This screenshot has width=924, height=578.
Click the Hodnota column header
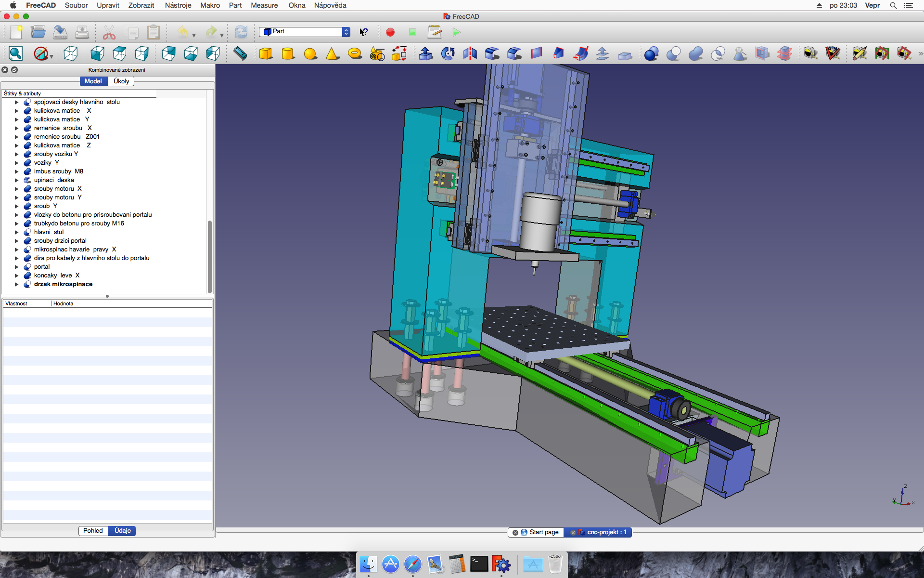pos(131,303)
